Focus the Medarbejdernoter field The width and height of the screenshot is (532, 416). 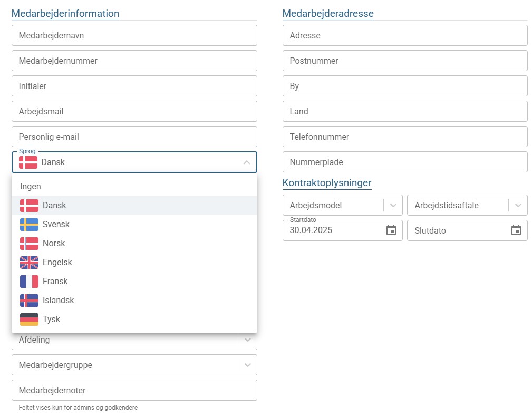[134, 390]
